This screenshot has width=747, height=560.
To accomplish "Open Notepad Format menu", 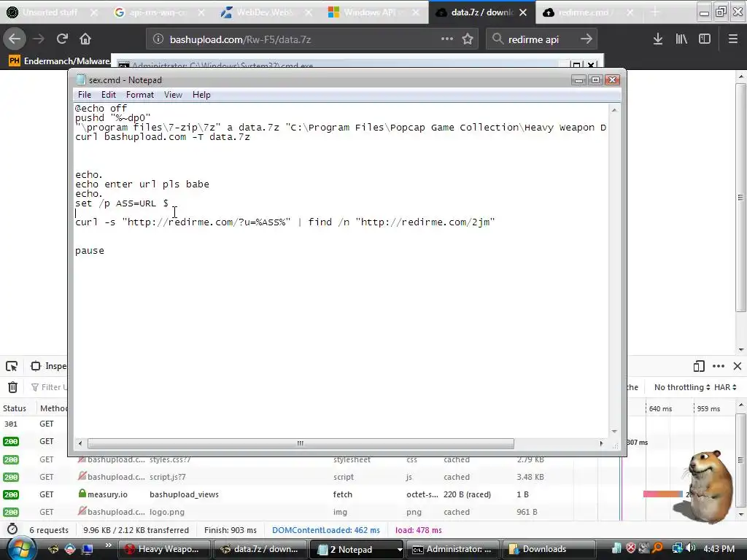I will pos(140,95).
